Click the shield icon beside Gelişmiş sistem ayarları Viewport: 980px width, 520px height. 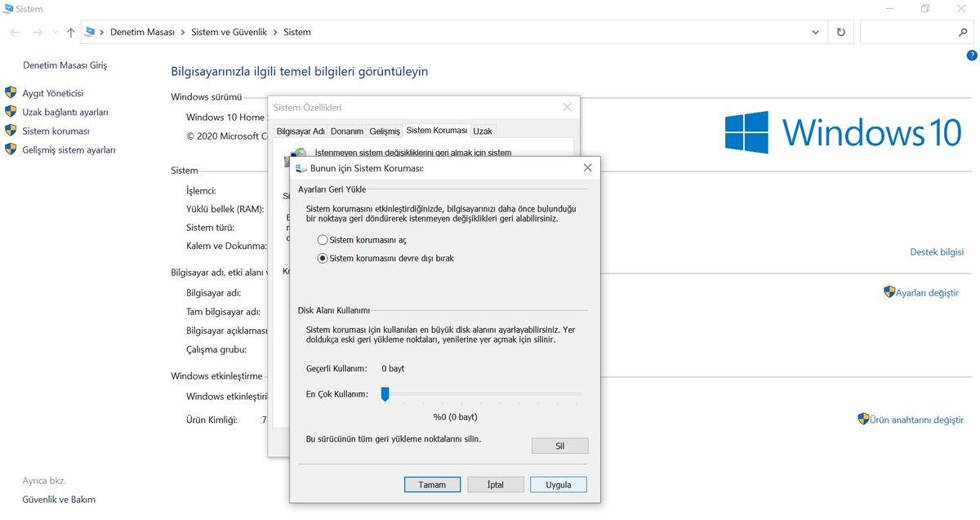(x=11, y=149)
